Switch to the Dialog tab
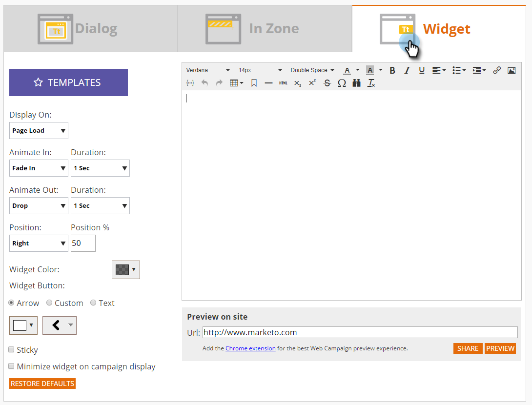The image size is (532, 405). click(x=91, y=29)
